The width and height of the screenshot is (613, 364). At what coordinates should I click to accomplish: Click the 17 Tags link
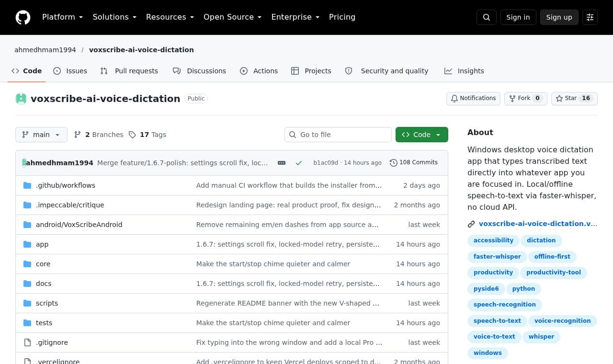tap(148, 135)
